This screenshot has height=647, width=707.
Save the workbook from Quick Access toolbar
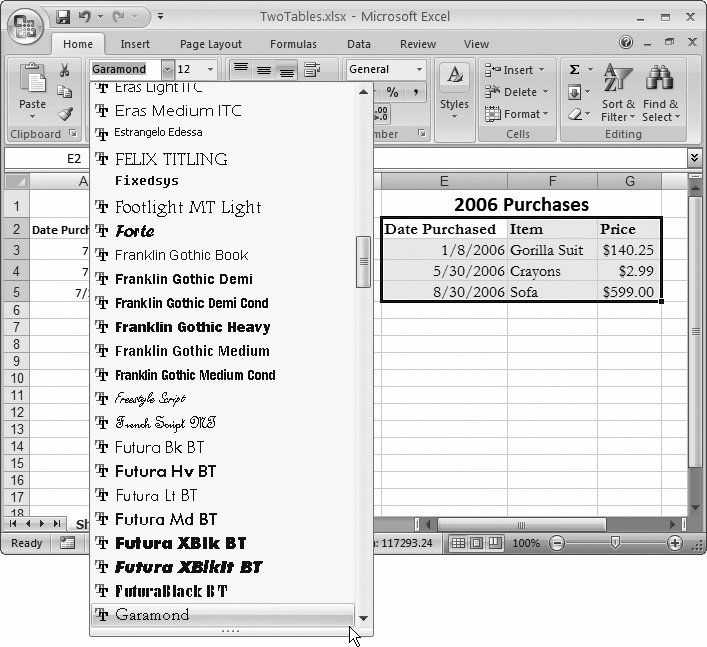coord(63,17)
